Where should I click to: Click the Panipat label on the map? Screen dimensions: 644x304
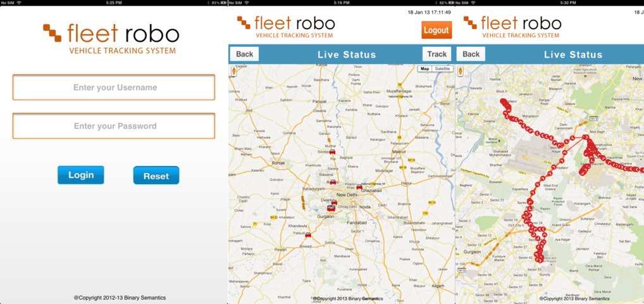pos(319,101)
